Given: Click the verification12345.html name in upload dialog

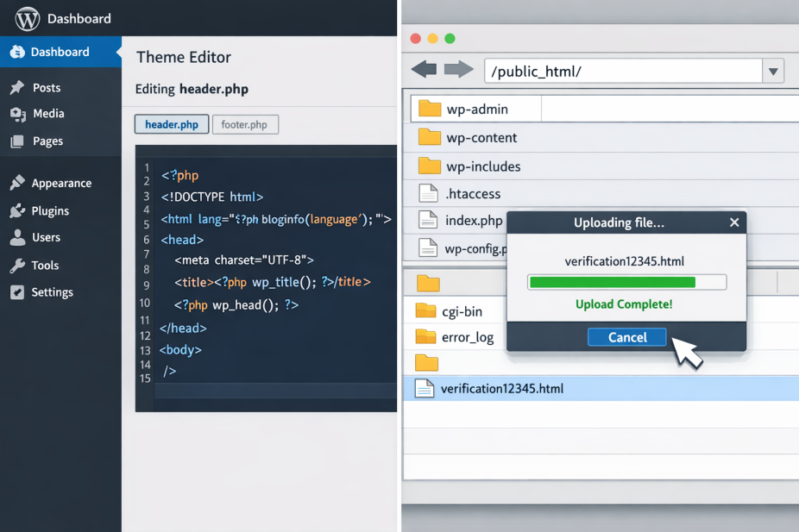Looking at the screenshot, I should coord(624,261).
